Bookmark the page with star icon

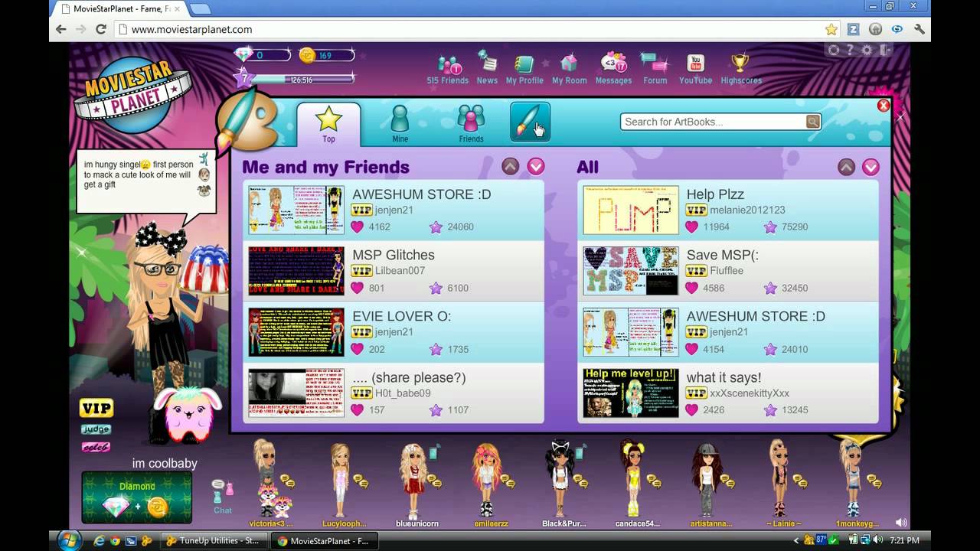831,29
